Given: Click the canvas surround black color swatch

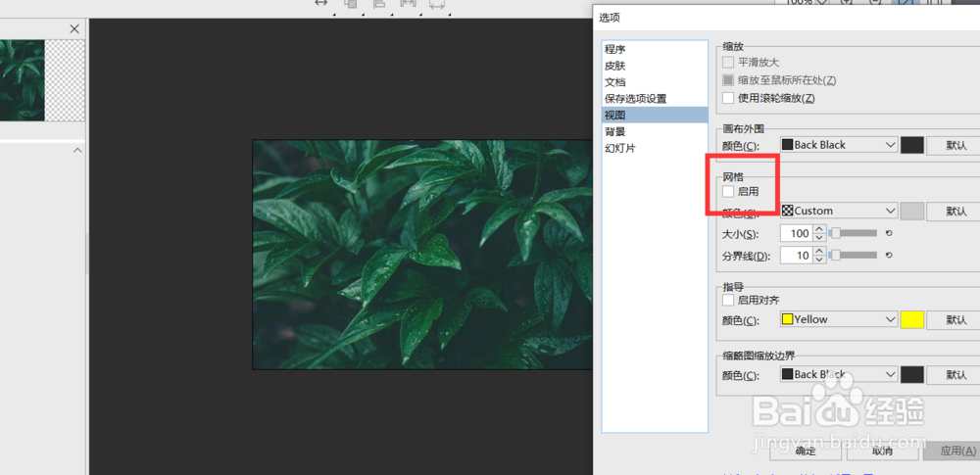Looking at the screenshot, I should [x=911, y=145].
